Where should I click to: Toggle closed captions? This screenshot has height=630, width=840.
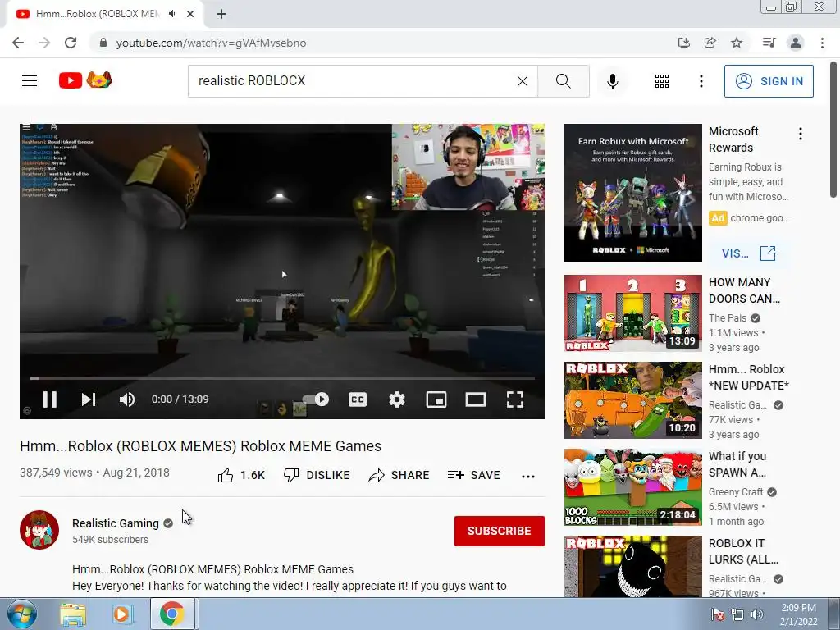coord(358,399)
